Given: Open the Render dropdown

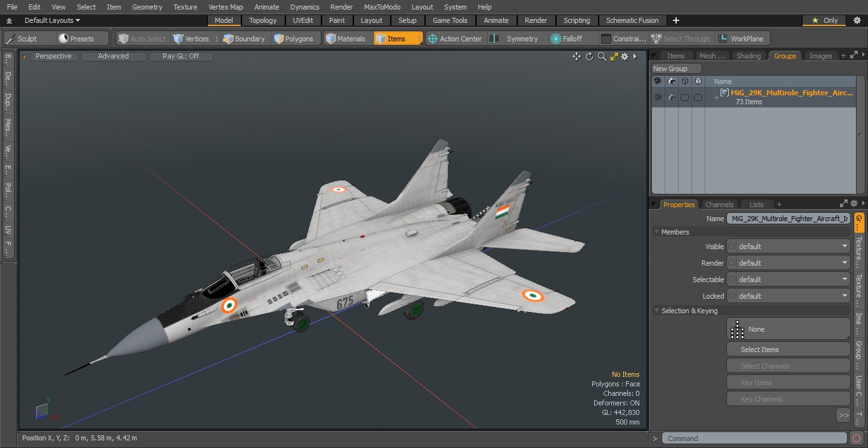Looking at the screenshot, I should tap(789, 263).
